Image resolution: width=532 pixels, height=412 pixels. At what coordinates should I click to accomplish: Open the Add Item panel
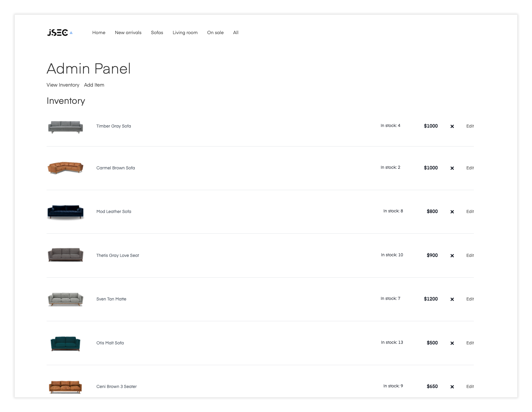coord(94,85)
